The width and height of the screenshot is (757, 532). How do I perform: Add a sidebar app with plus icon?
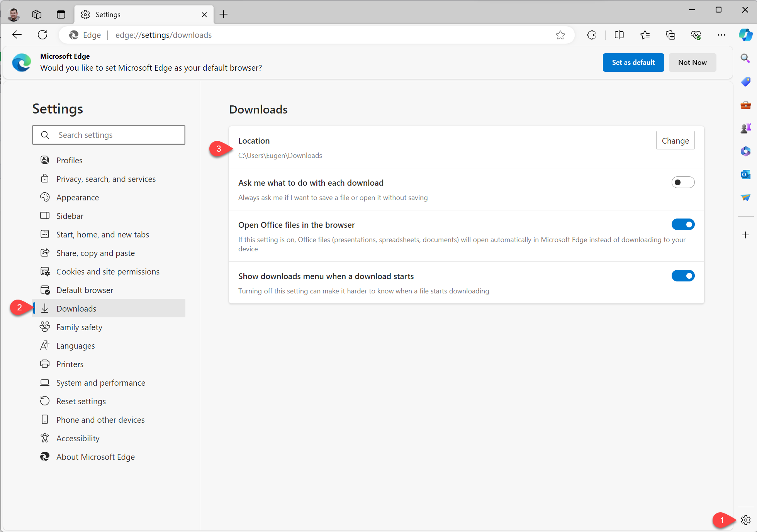click(x=745, y=235)
